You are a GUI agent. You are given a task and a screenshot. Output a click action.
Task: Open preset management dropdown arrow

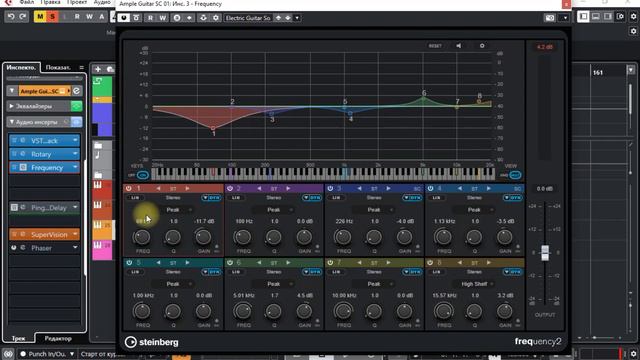point(297,18)
